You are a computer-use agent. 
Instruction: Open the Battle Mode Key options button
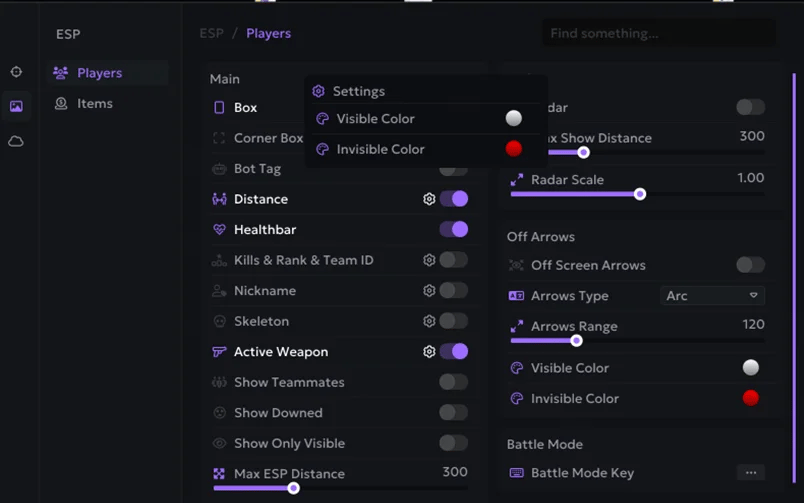click(x=750, y=473)
